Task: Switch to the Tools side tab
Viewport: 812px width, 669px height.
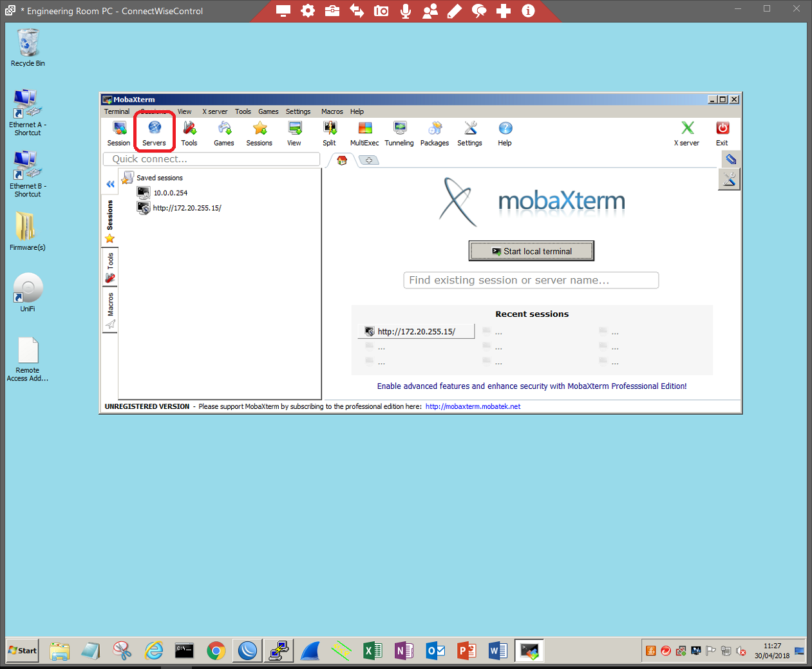Action: click(110, 267)
